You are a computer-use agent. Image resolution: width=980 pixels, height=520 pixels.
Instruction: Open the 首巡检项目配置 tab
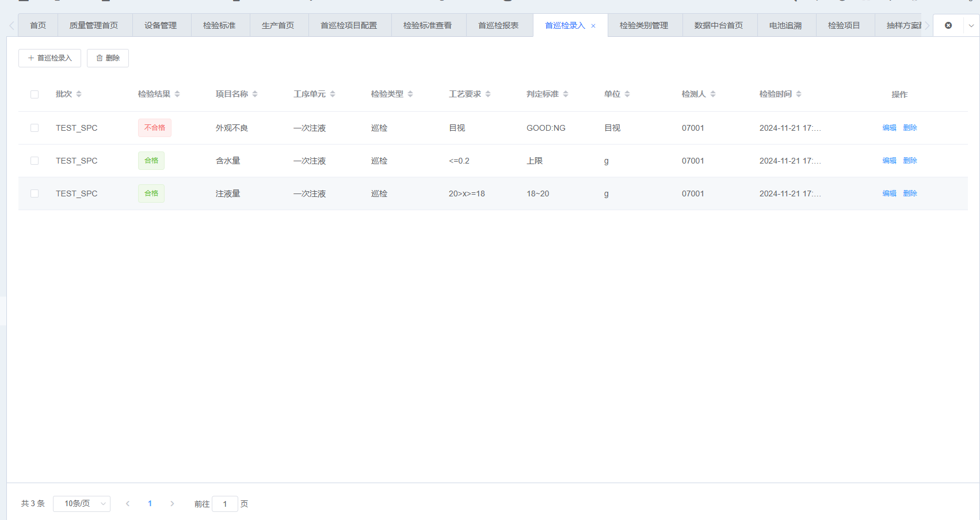click(x=349, y=25)
